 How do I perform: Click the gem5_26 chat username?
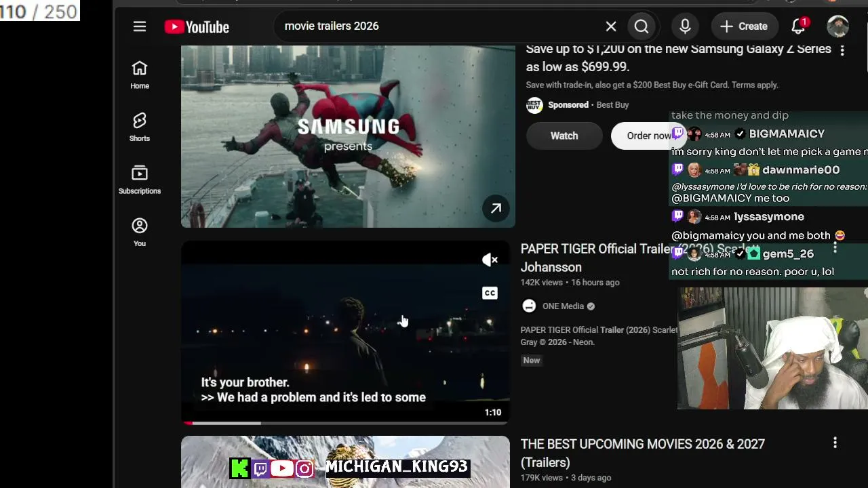point(788,254)
